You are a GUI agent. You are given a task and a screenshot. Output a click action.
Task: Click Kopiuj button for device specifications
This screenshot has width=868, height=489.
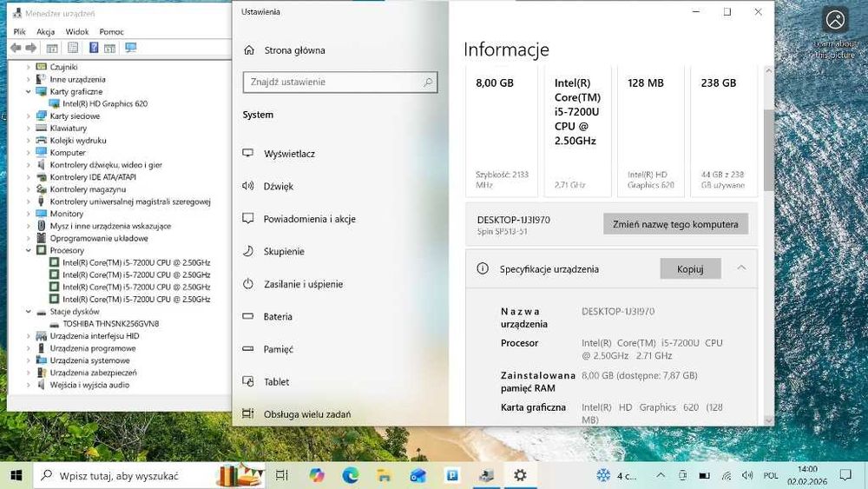(690, 269)
